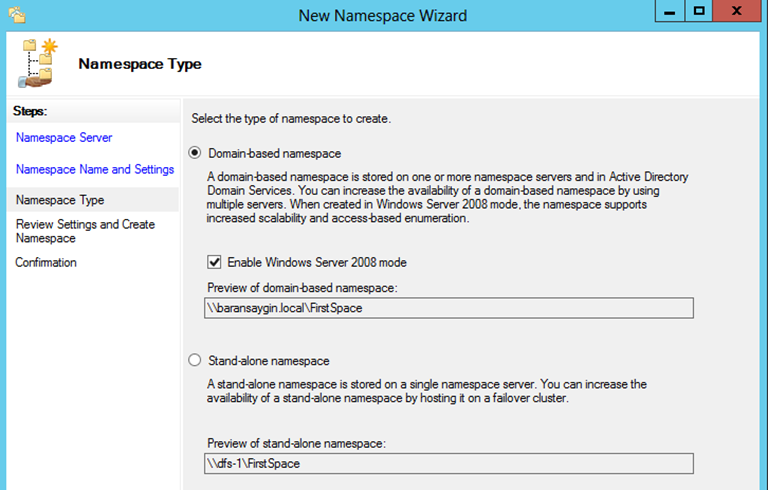Click the Review Settings and Create Namespace step
This screenshot has height=490, width=768.
(85, 231)
